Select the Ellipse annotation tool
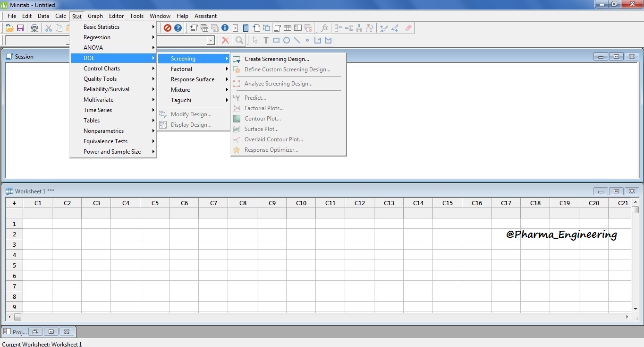 pos(287,40)
